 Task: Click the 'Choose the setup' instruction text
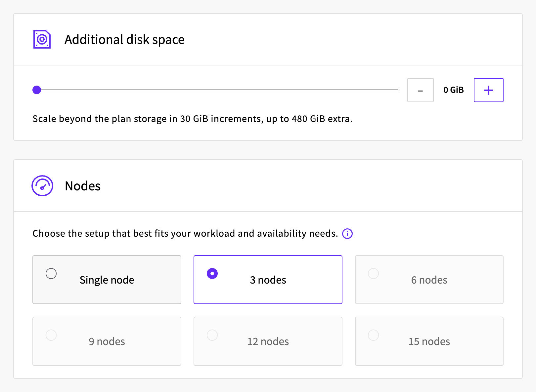(185, 233)
